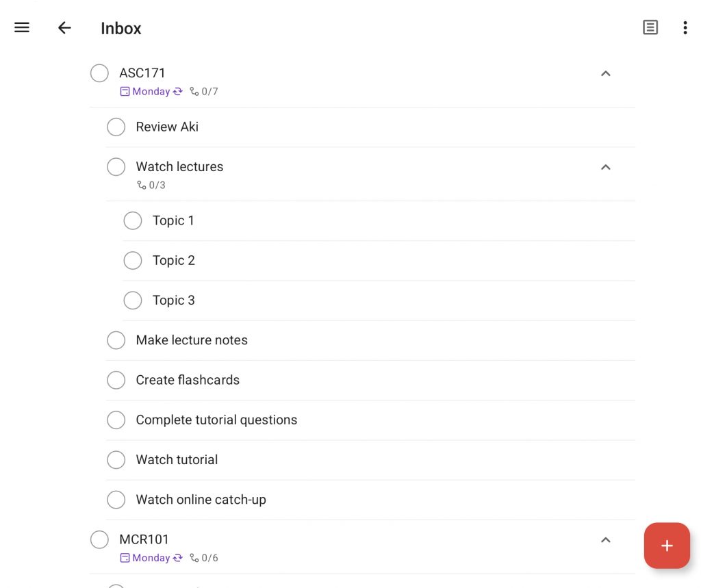Open the Complete tutorial questions task
This screenshot has height=588, width=701.
click(x=216, y=420)
